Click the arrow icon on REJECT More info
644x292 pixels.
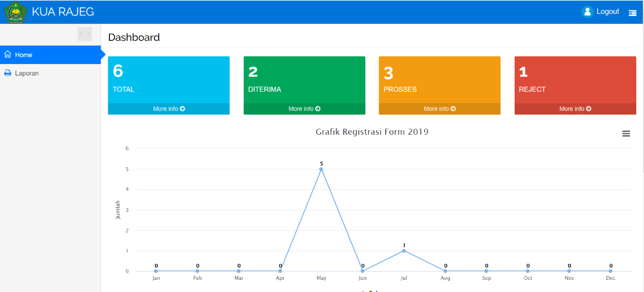589,109
